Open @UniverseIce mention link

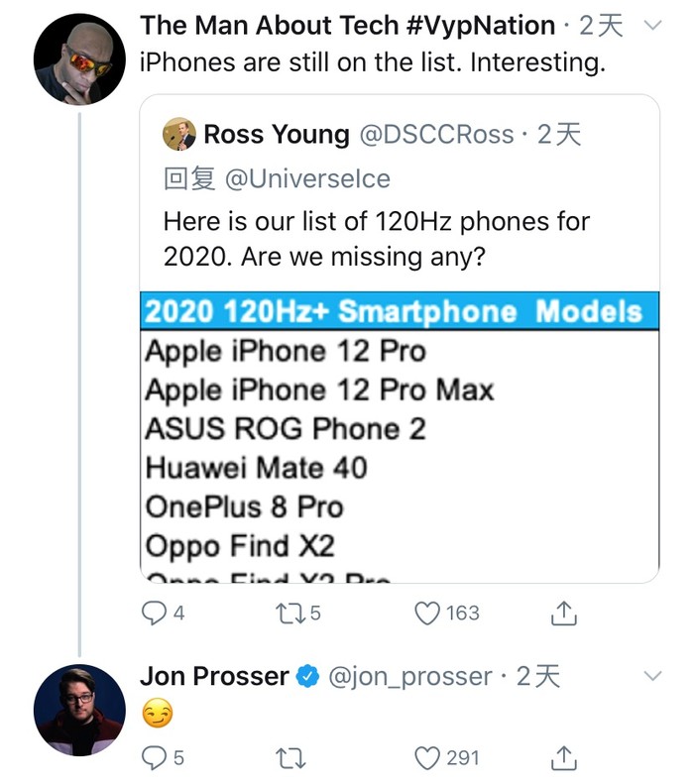pos(308,178)
